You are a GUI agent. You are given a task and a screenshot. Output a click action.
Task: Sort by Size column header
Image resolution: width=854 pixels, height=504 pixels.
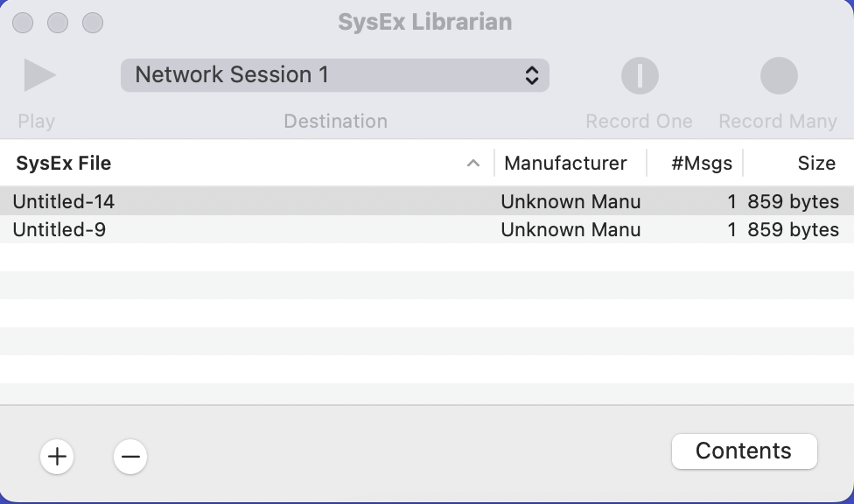[x=816, y=163]
